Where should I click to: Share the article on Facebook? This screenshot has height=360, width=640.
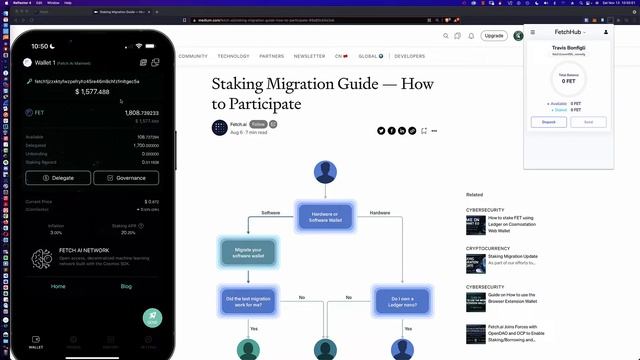click(391, 131)
